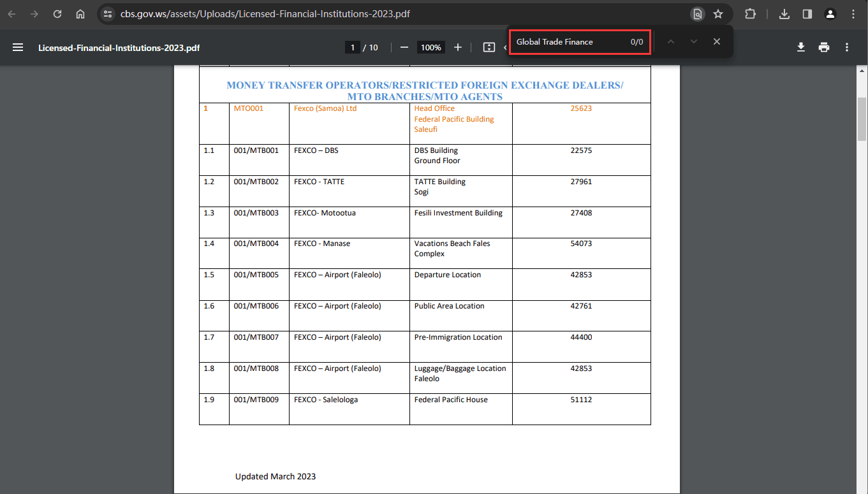The height and width of the screenshot is (494, 868).
Task: Edit the PDF page number field
Action: (x=353, y=47)
